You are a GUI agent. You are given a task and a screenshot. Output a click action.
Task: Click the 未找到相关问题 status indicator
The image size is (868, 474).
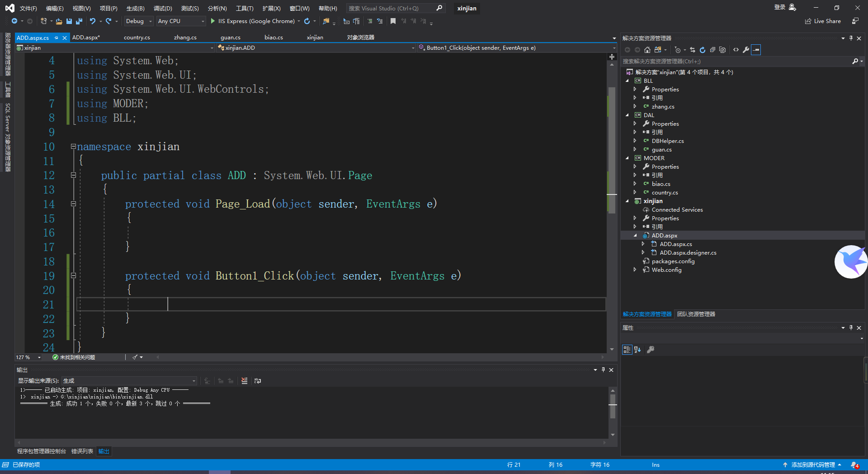pyautogui.click(x=74, y=357)
